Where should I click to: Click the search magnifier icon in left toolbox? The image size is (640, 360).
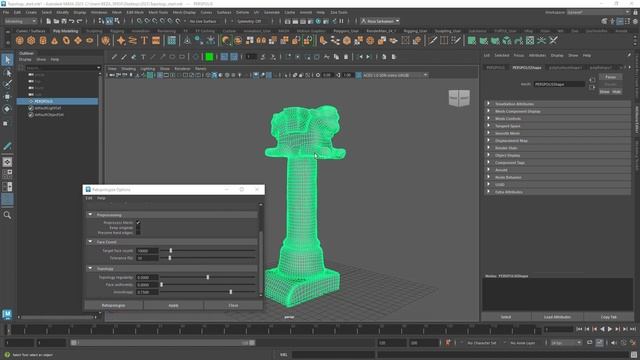(7, 215)
